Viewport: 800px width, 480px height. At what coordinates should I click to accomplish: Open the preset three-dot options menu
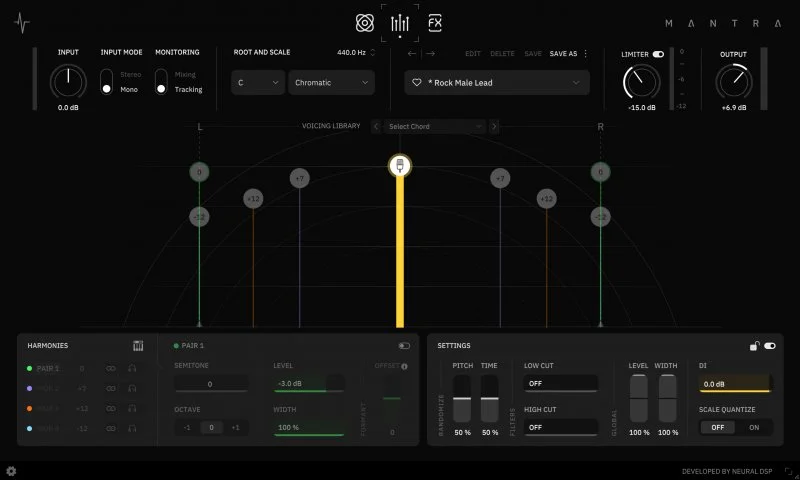point(585,54)
